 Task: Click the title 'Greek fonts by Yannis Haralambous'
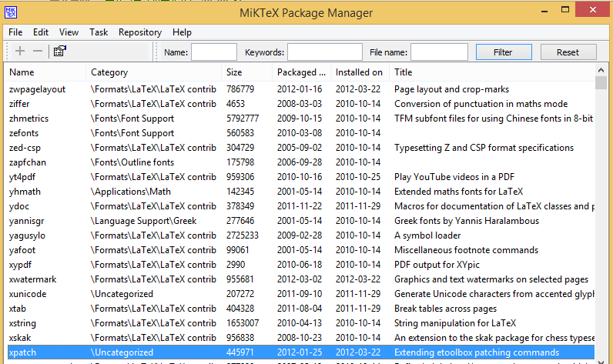click(467, 221)
